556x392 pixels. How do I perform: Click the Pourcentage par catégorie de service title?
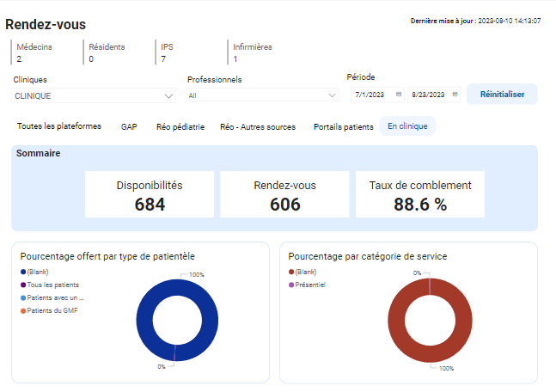pos(367,256)
